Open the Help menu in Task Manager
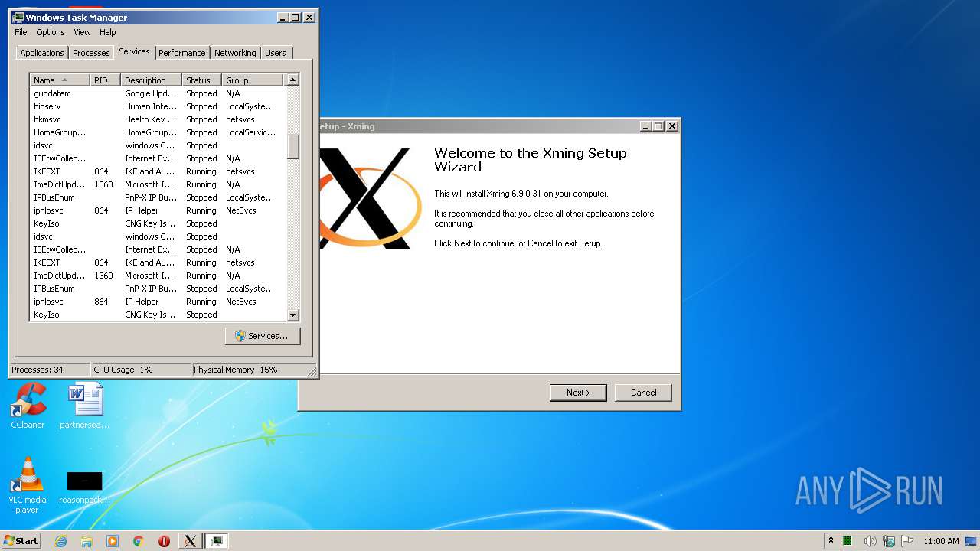Screen dimensions: 980x551 [x=108, y=32]
